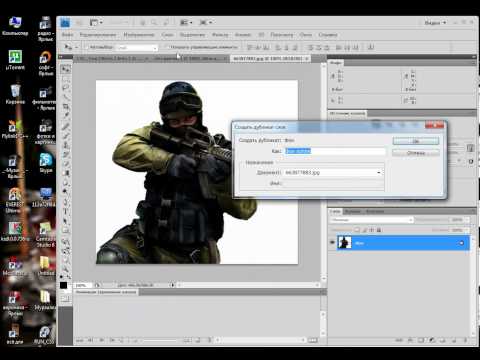This screenshot has height=360, width=480.
Task: Cancel the duplicate layer dialog
Action: point(416,153)
